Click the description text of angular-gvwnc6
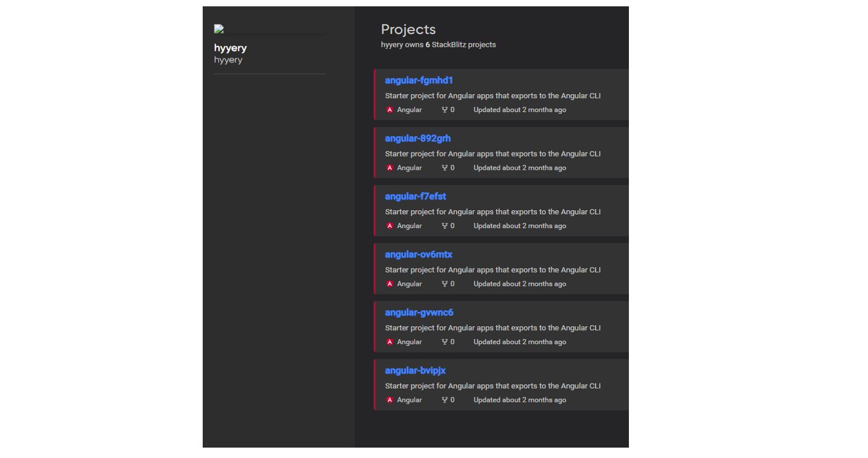868x458 pixels. click(493, 328)
